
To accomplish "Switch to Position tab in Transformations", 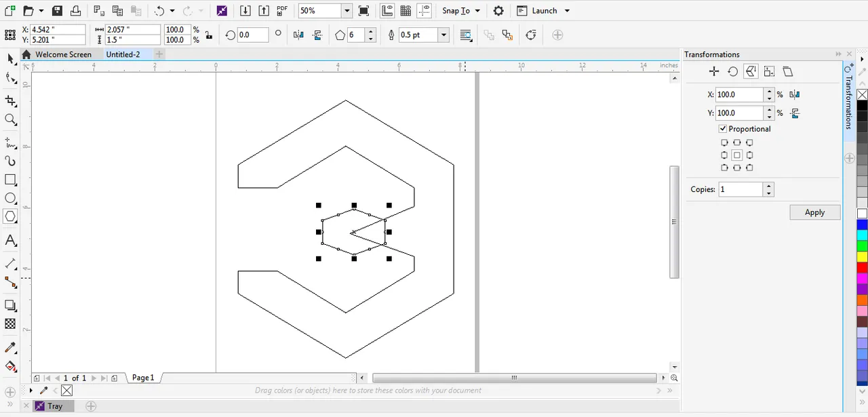I will pos(714,71).
